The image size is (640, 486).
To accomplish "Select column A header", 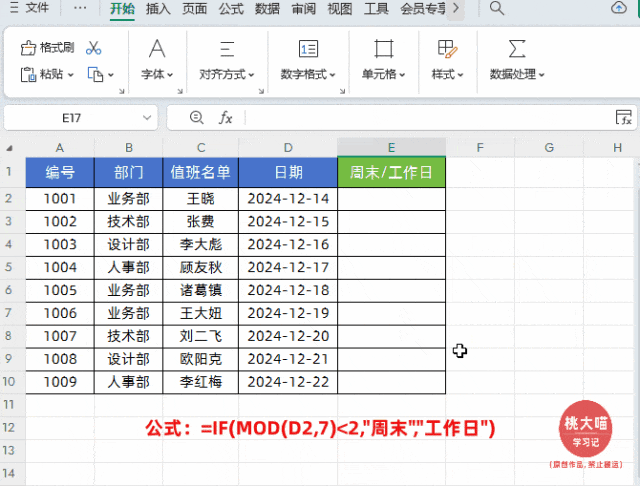I will (x=60, y=148).
